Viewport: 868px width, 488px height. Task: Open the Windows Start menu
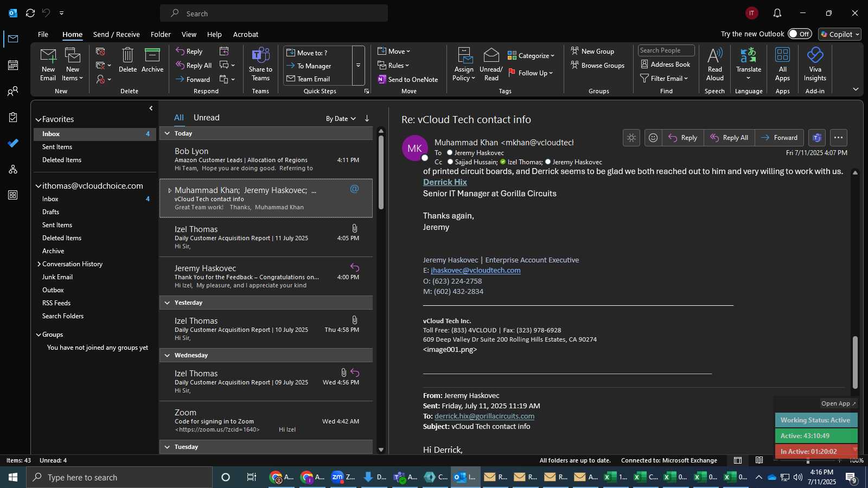pos(13,477)
